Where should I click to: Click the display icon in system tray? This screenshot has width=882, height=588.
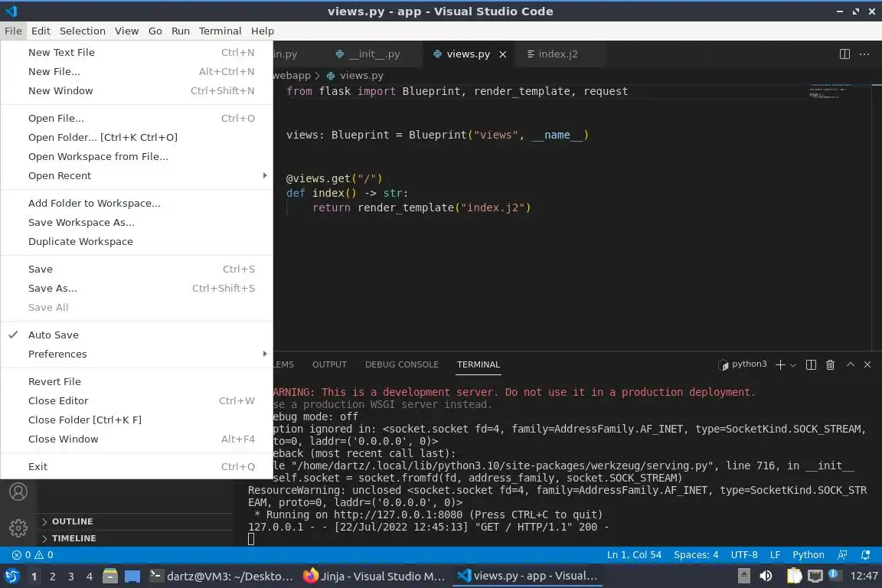(x=815, y=577)
